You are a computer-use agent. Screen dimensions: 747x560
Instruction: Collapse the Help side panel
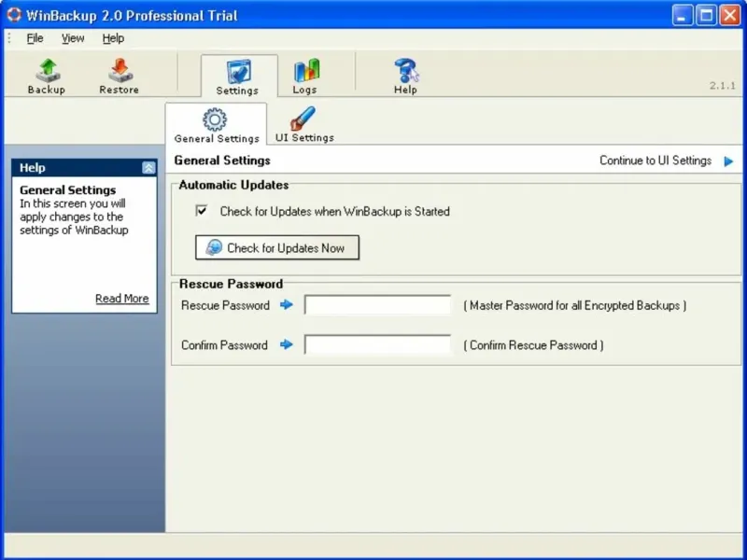tap(148, 168)
